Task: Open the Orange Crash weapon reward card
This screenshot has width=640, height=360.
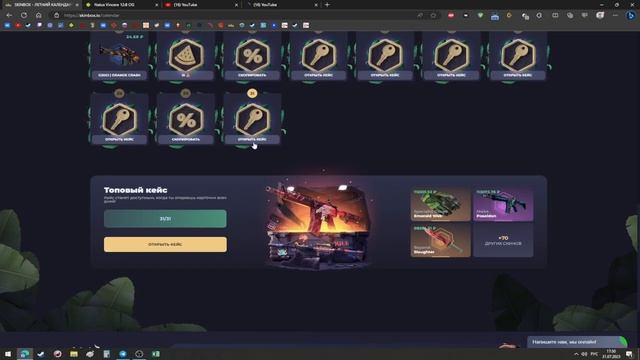Action: 119,56
